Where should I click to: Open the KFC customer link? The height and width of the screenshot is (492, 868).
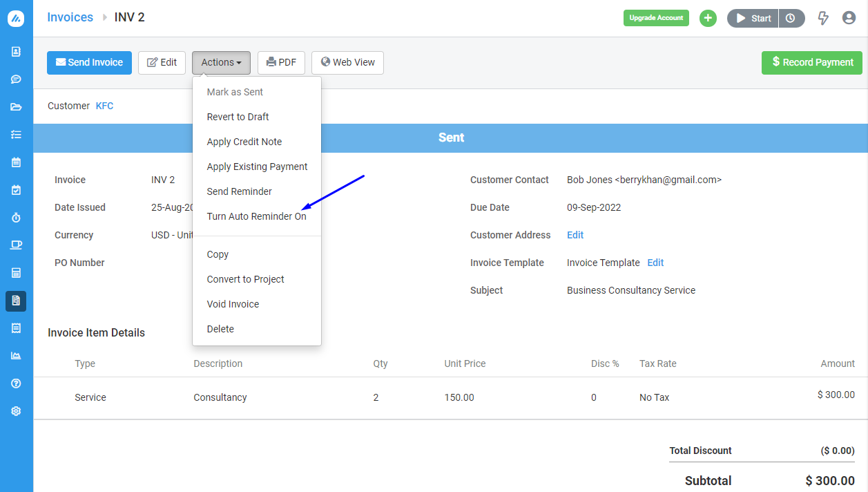pyautogui.click(x=104, y=106)
